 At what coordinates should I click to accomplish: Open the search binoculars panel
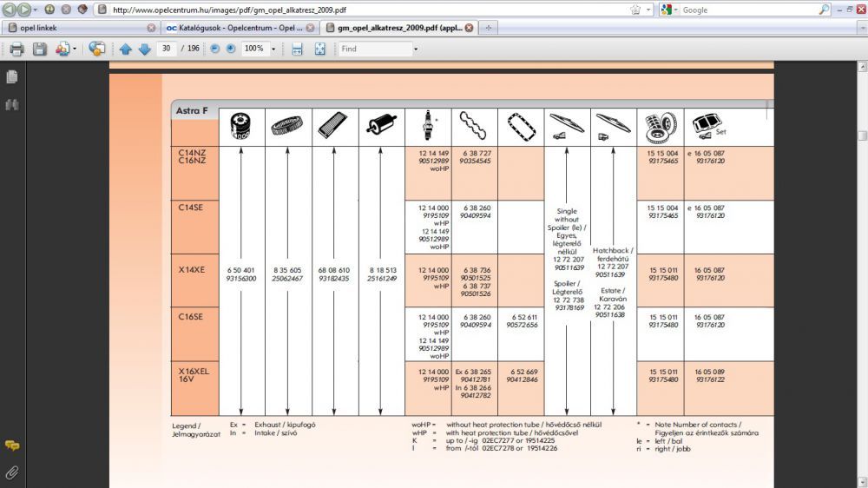(x=11, y=104)
